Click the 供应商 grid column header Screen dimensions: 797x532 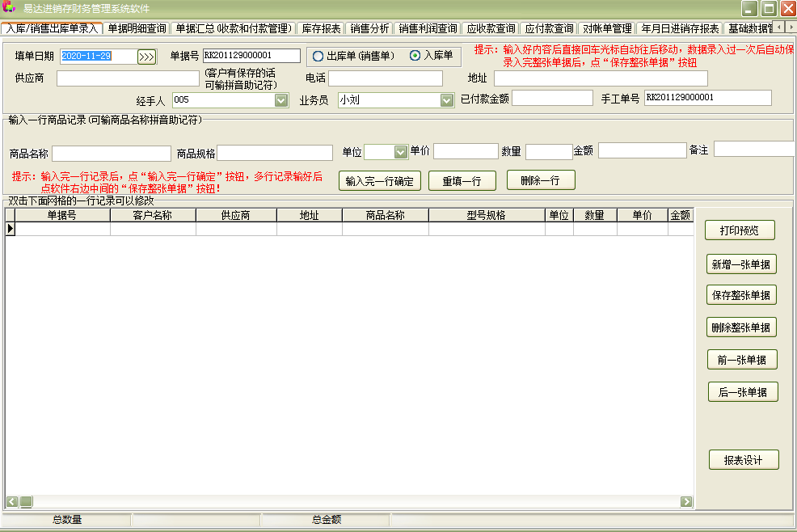(236, 215)
